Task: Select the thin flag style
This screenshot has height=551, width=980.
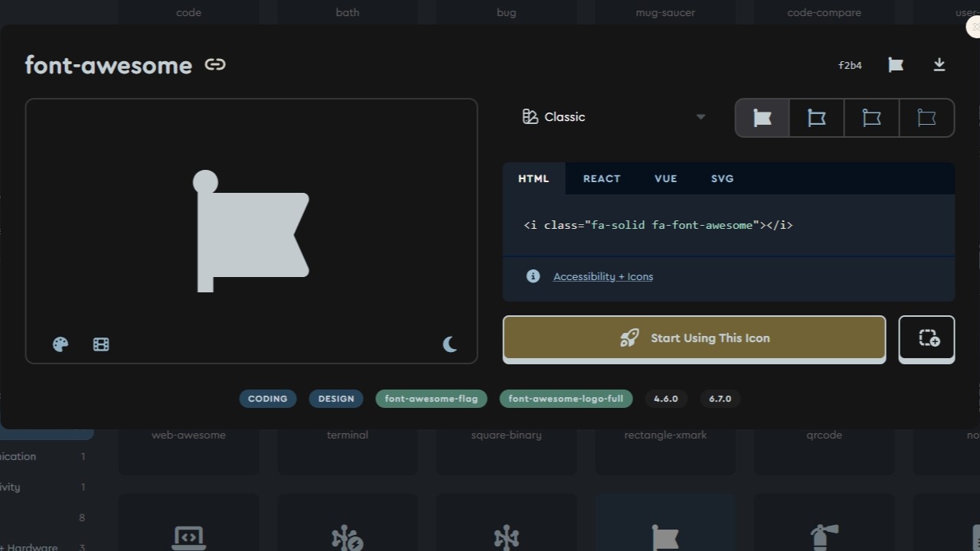Action: point(926,118)
